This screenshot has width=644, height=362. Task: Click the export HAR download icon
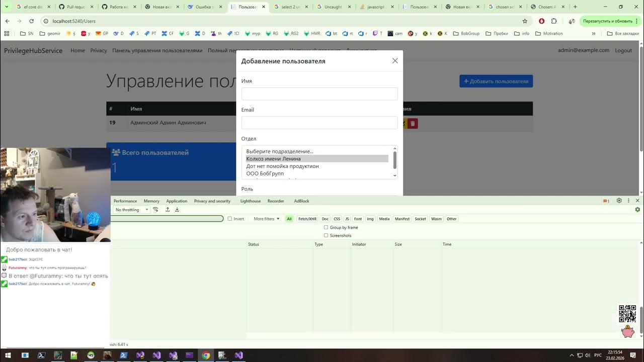[x=177, y=210]
